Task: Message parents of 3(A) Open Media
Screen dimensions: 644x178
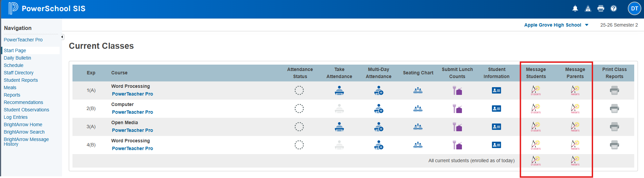Action: pyautogui.click(x=575, y=127)
